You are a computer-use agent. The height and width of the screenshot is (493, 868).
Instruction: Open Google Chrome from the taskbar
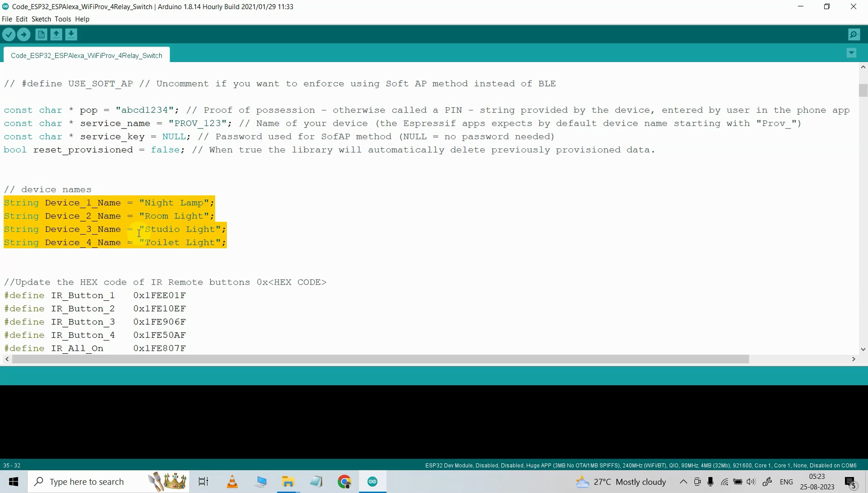click(344, 482)
